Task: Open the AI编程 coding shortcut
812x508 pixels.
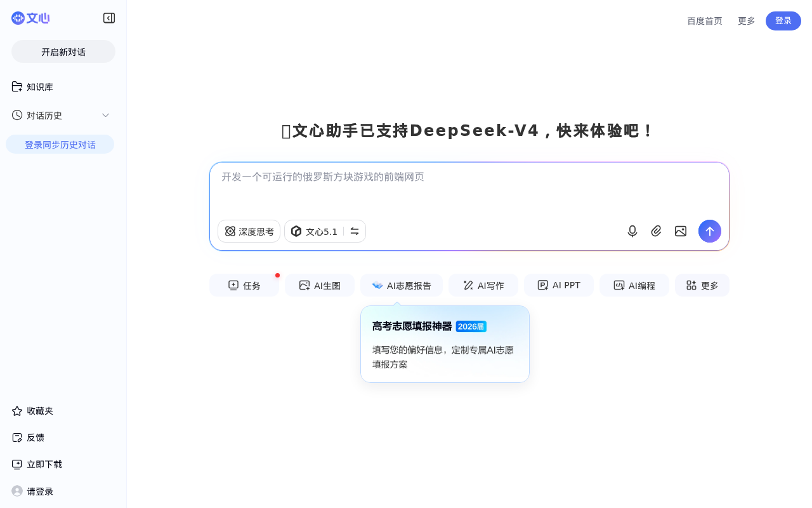Action: 634,285
